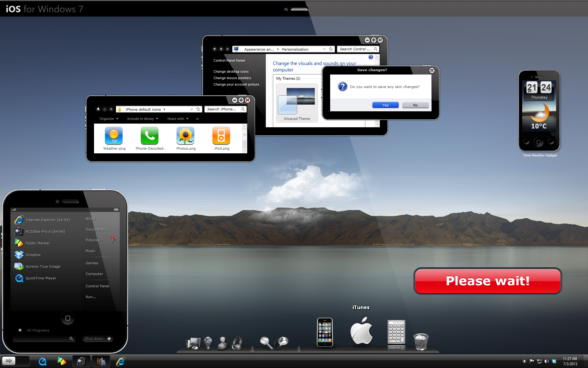Open Internet Explorer (64-bit) from start menu
This screenshot has width=588, height=368.
point(42,220)
